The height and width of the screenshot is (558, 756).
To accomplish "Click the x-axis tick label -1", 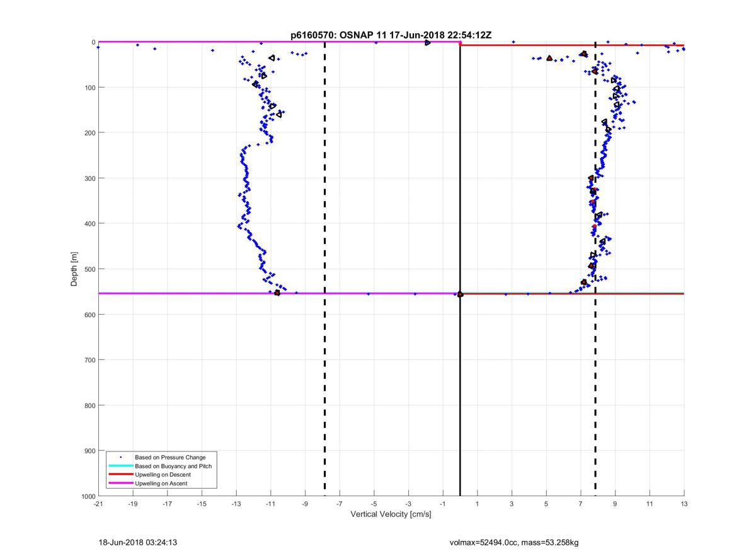I will click(x=443, y=504).
